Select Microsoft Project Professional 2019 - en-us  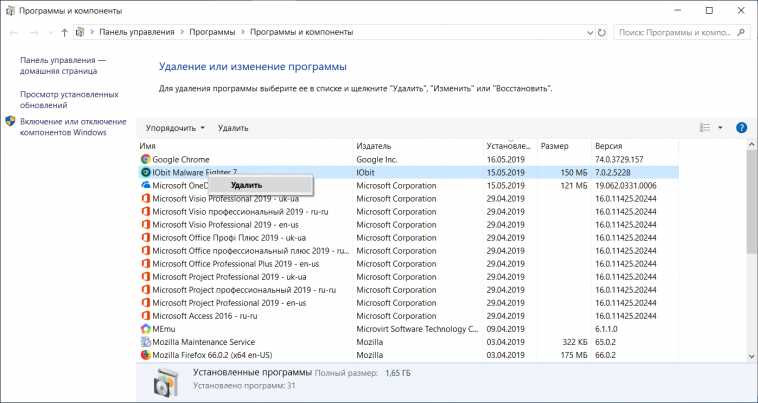coord(229,303)
